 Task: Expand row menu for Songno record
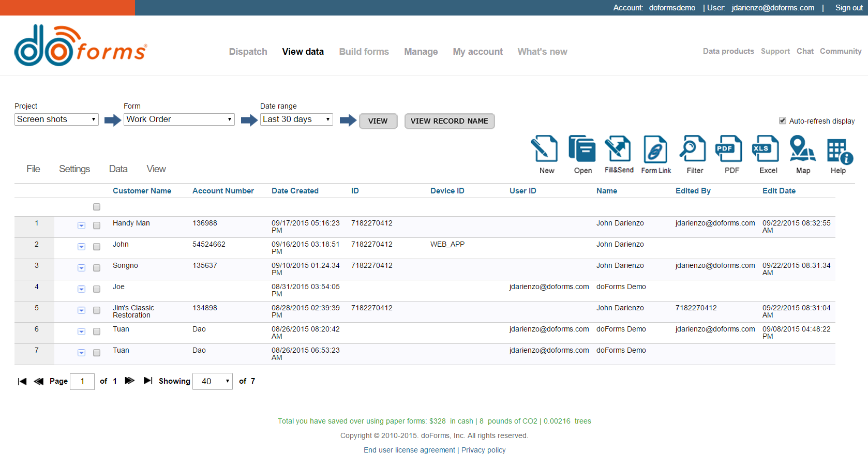tap(81, 268)
